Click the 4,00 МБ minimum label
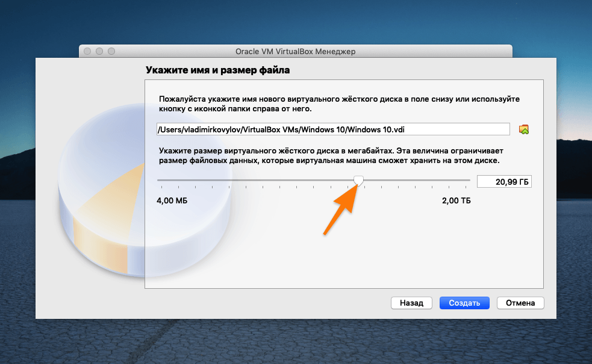Image resolution: width=592 pixels, height=364 pixels. tap(172, 201)
